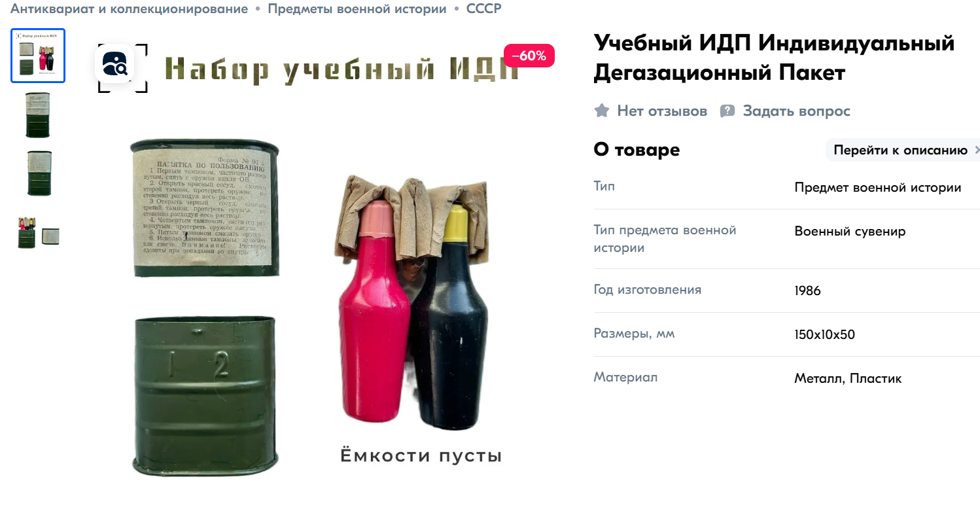Click the star icon beside Нет отзывов
Viewport: 980px width, 513px height.
[602, 111]
